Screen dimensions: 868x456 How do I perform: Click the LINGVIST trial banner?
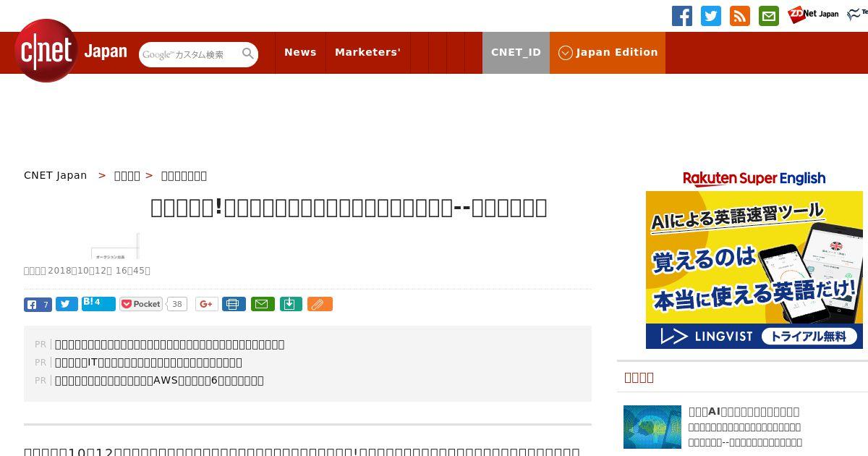coord(754,336)
